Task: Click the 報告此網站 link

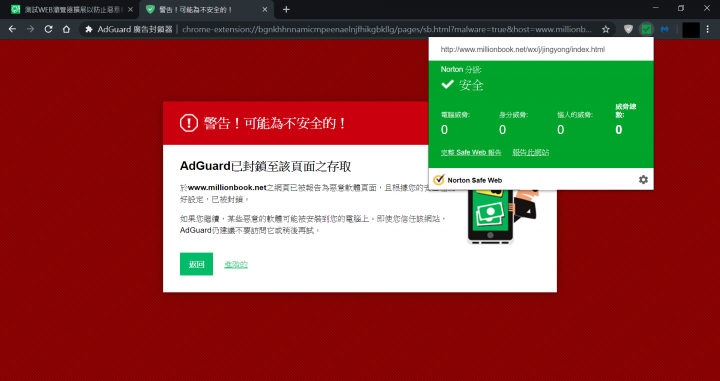Action: 531,152
